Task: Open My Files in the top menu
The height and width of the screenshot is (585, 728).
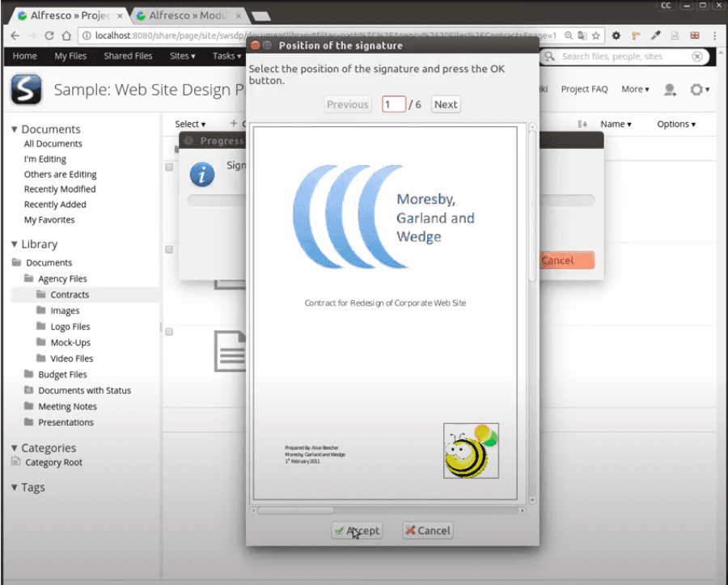Action: (70, 56)
